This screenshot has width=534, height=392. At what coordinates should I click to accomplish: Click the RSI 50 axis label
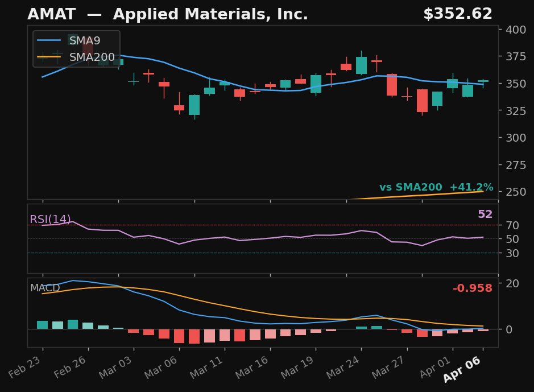coord(512,239)
